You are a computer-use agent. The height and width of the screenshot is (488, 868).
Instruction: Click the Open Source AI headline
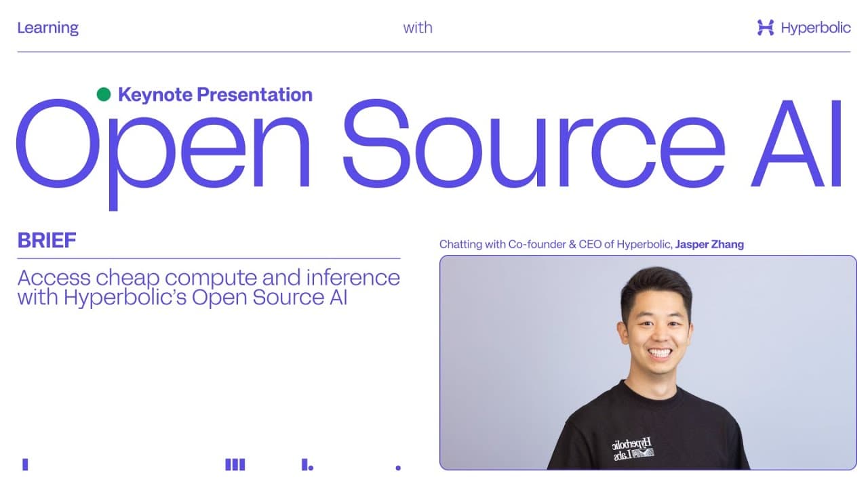pyautogui.click(x=429, y=146)
